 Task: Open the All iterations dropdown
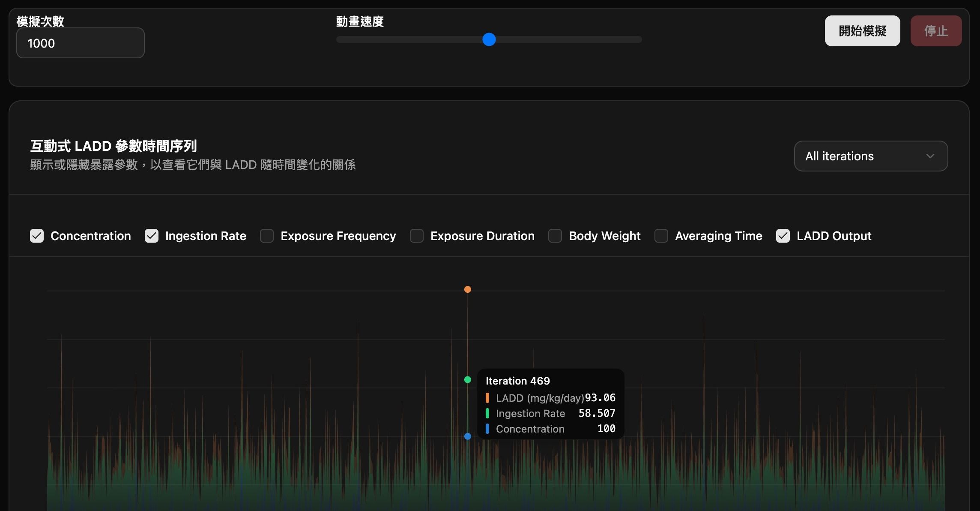(x=871, y=156)
